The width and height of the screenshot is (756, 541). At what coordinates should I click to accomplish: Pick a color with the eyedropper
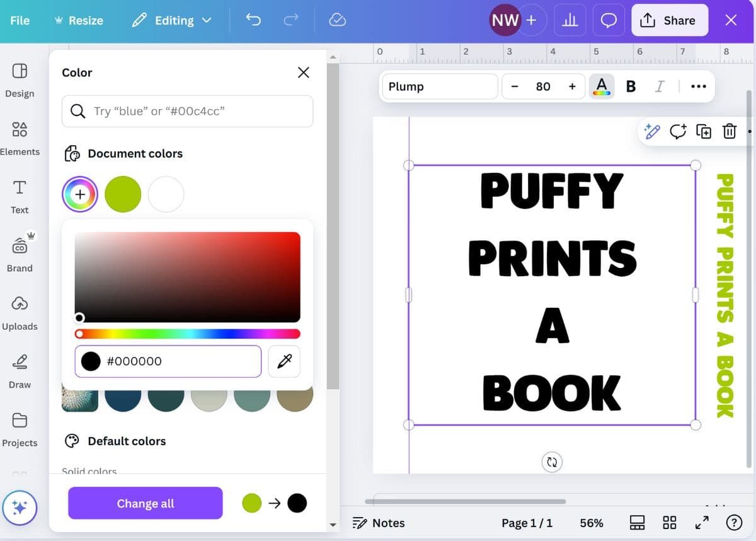click(283, 361)
